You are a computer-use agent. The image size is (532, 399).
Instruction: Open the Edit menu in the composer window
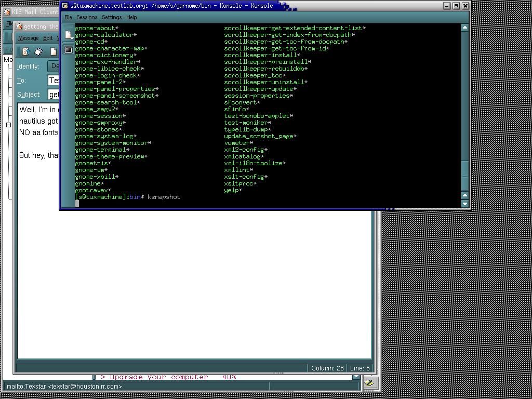48,38
